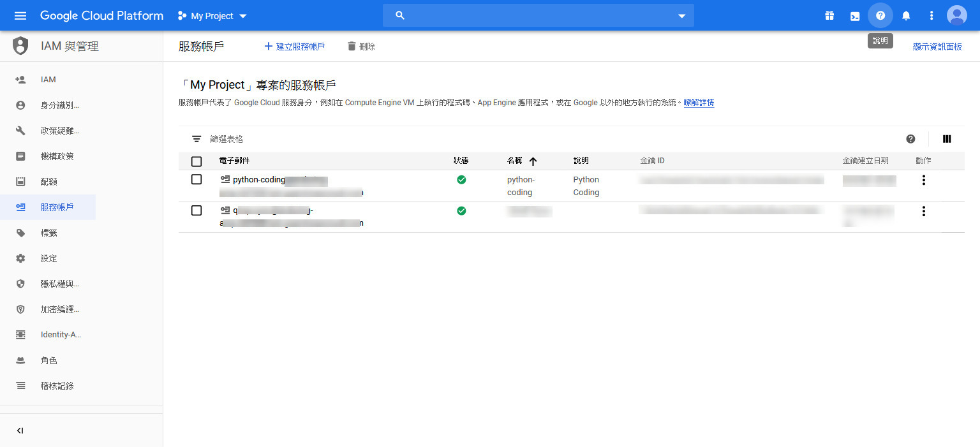Open the table help question icon
980x447 pixels.
pos(910,139)
